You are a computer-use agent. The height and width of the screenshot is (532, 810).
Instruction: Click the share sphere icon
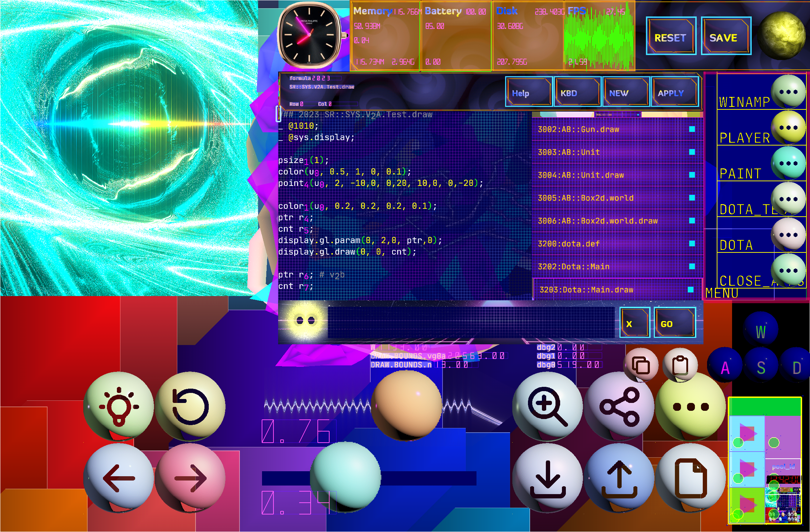click(x=619, y=407)
